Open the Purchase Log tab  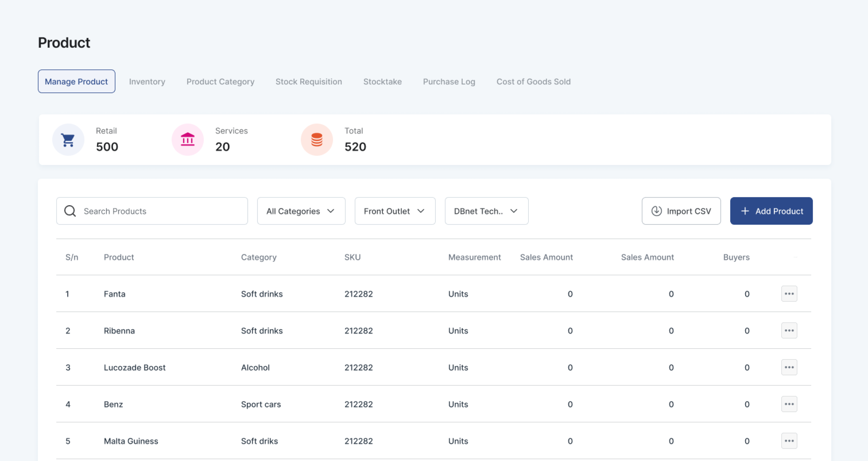(x=449, y=82)
